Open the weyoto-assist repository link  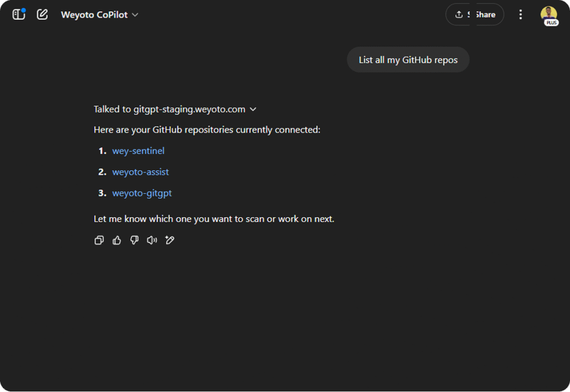click(x=140, y=172)
